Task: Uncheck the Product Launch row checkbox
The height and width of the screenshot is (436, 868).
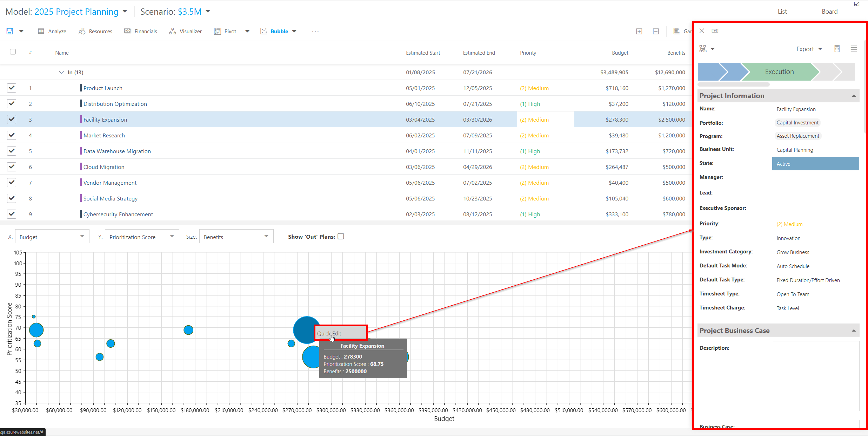Action: tap(12, 88)
